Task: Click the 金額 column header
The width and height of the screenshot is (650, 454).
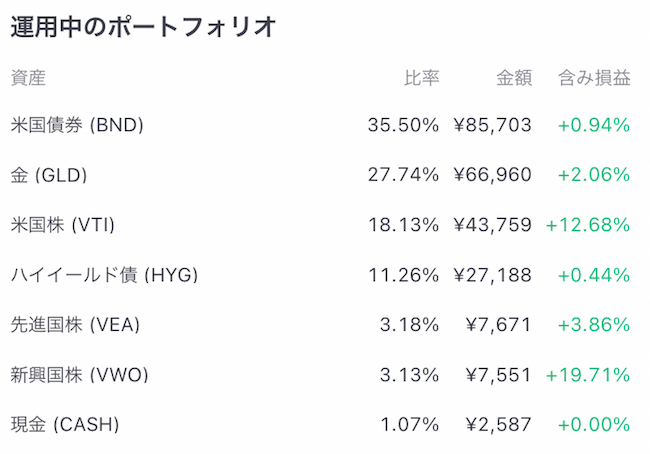Action: click(x=514, y=78)
